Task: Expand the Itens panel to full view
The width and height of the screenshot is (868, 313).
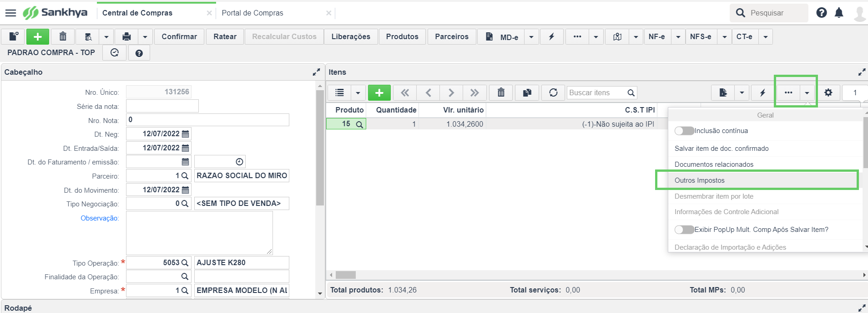Action: [862, 72]
